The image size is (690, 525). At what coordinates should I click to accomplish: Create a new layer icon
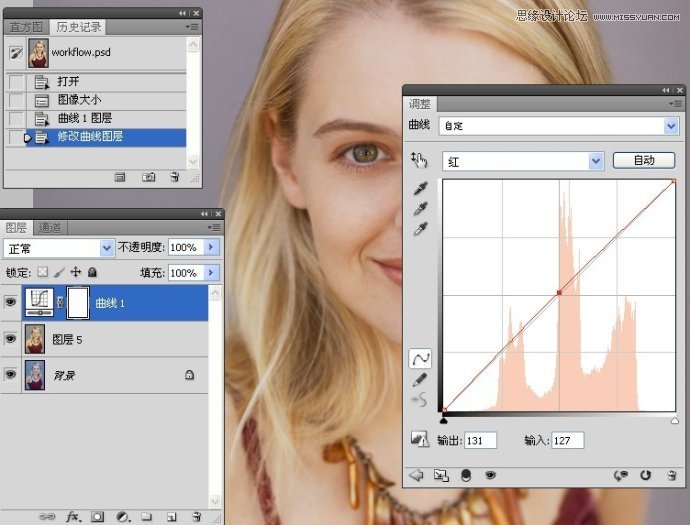(172, 517)
